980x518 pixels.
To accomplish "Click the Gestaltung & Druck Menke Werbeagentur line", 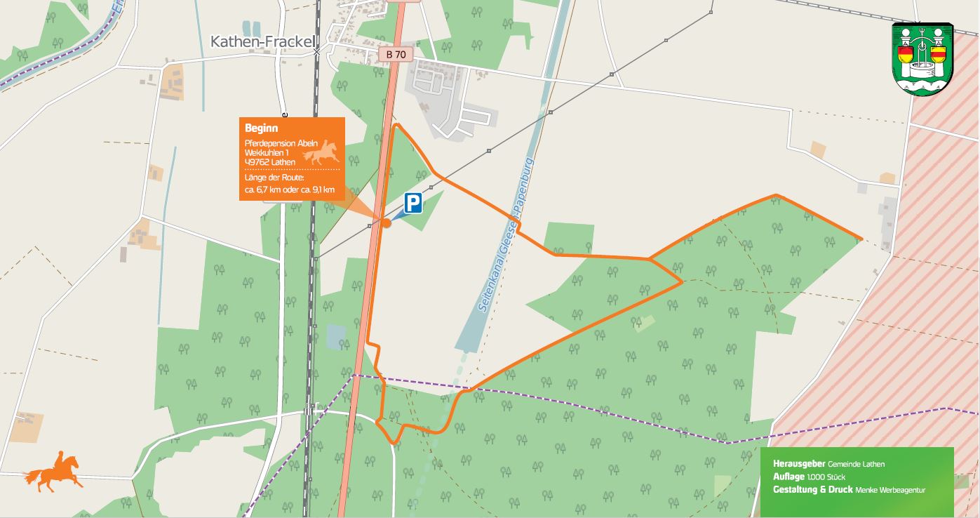I will click(x=849, y=489).
